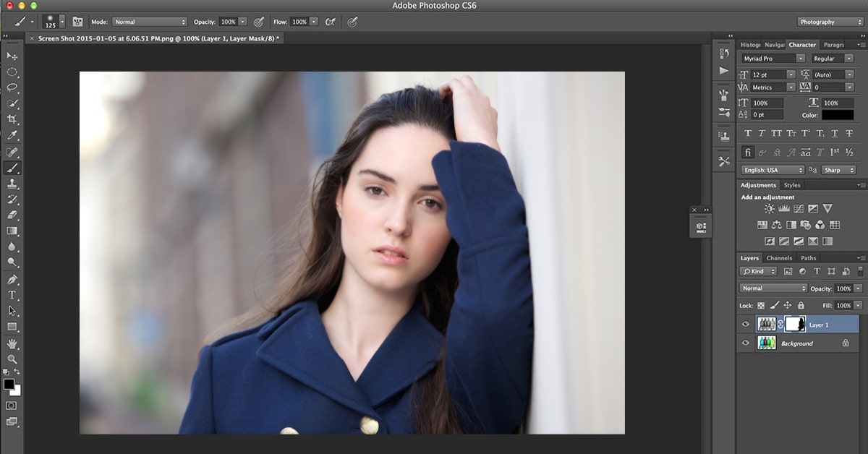Add a Color Balance adjustment
868x454 pixels.
pyautogui.click(x=776, y=225)
